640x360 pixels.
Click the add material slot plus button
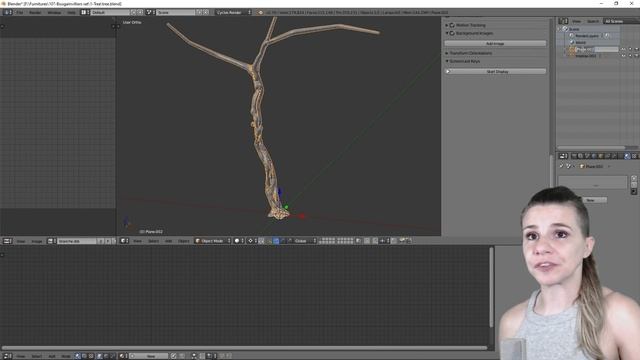634,178
